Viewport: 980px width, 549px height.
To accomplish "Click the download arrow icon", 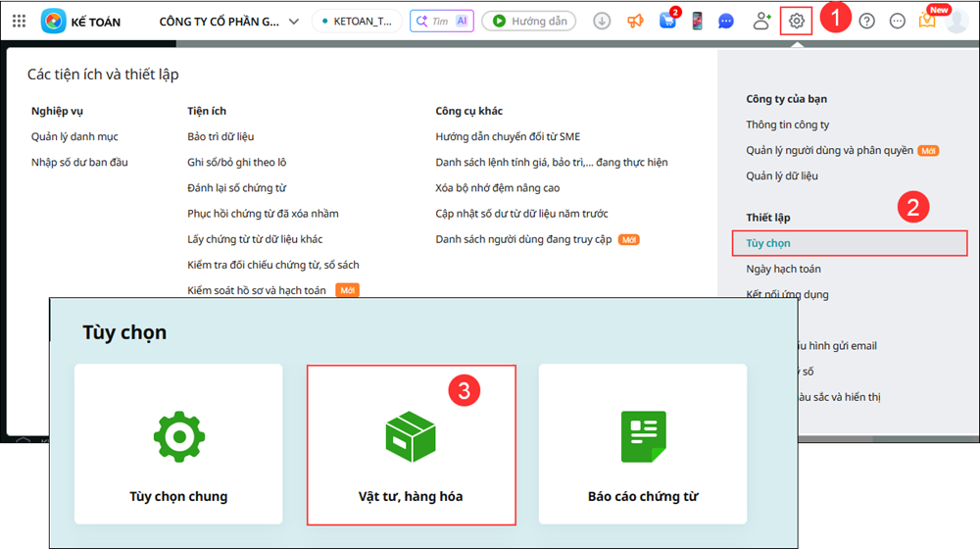I will tap(602, 21).
